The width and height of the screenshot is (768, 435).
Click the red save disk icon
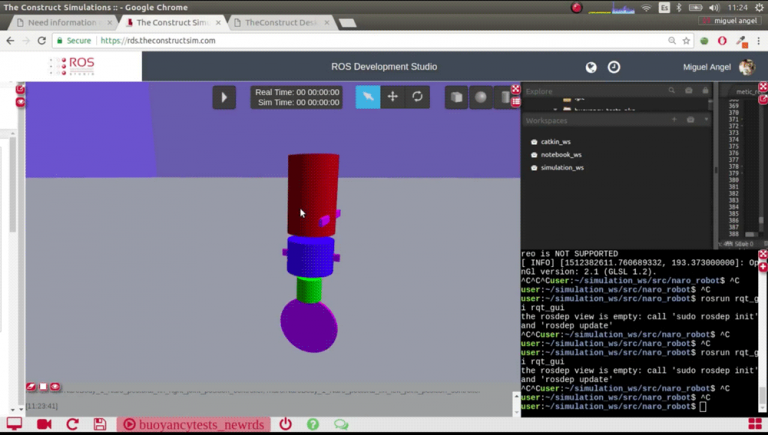[100, 424]
